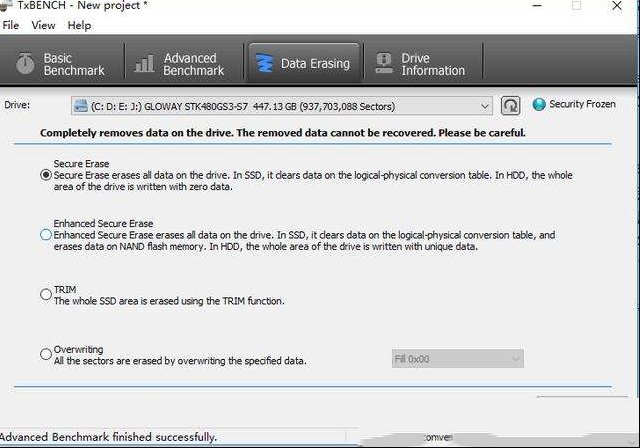Open the View menu

43,25
